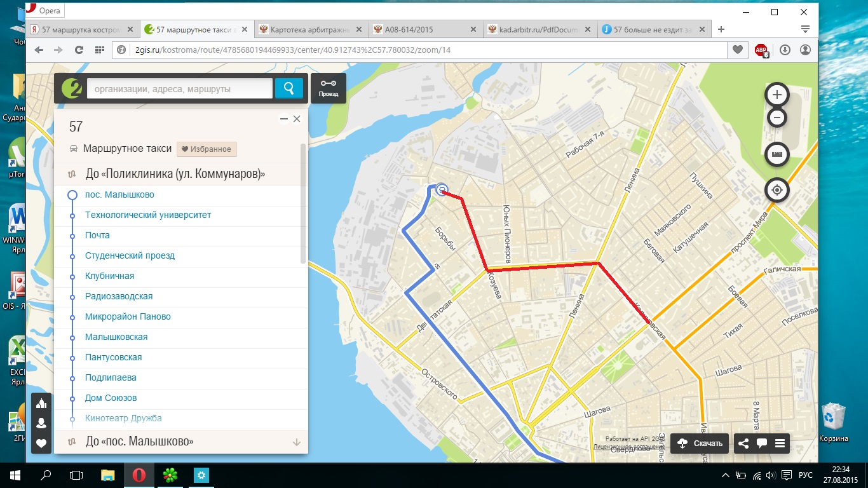Expand direction 'До пос. Малышково'
Viewport: 868px width, 488px height.
pos(180,441)
